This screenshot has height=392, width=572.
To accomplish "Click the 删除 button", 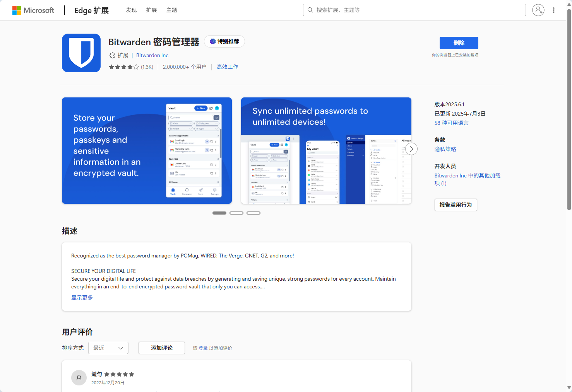I will (x=459, y=43).
